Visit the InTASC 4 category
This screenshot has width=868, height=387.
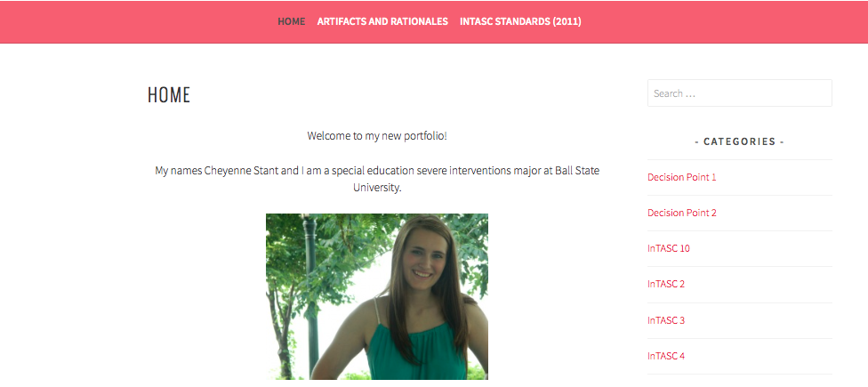[x=666, y=356]
